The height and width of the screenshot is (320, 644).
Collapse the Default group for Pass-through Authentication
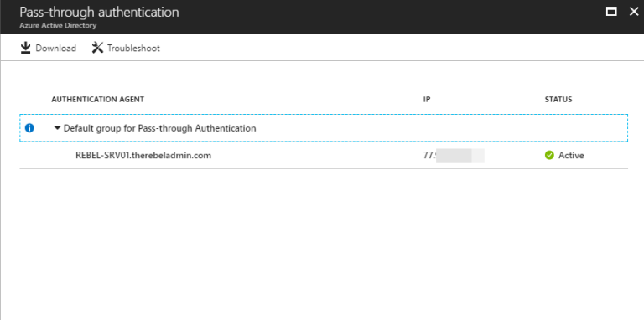click(x=57, y=128)
